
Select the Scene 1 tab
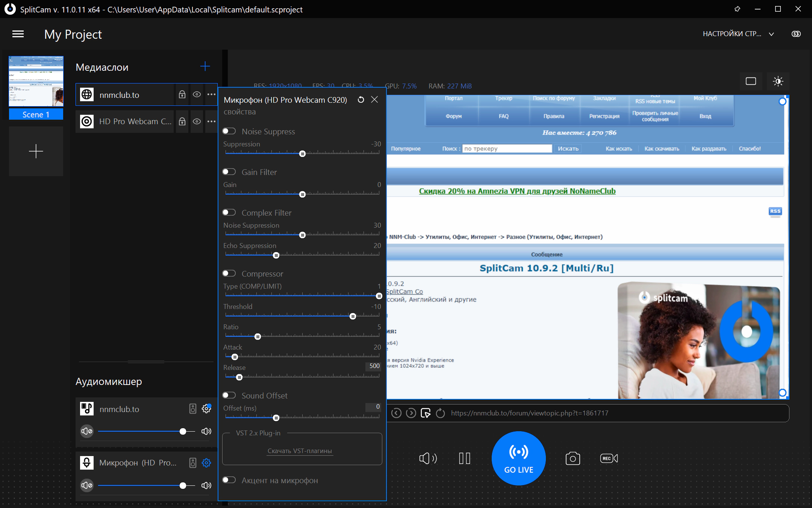[36, 114]
